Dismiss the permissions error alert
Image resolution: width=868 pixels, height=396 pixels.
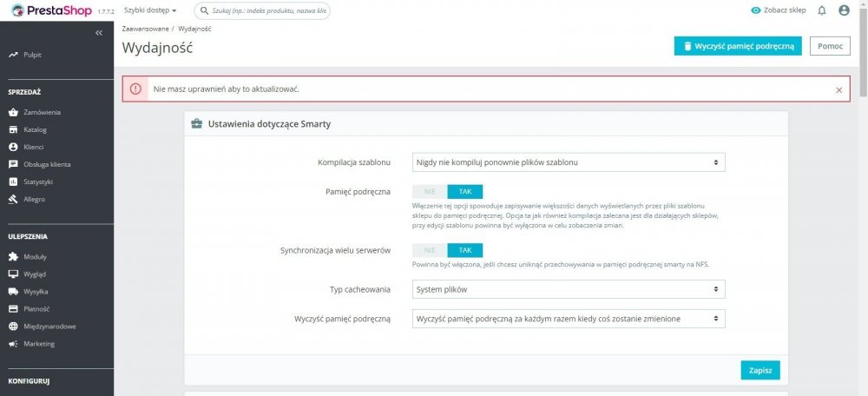[x=838, y=89]
